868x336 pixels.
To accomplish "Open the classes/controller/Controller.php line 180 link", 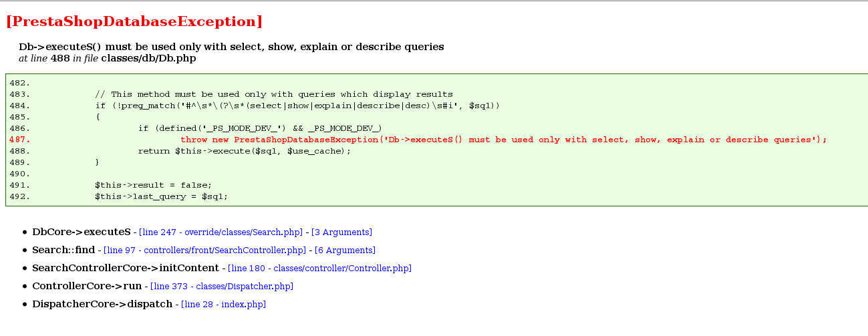I will [x=319, y=269].
